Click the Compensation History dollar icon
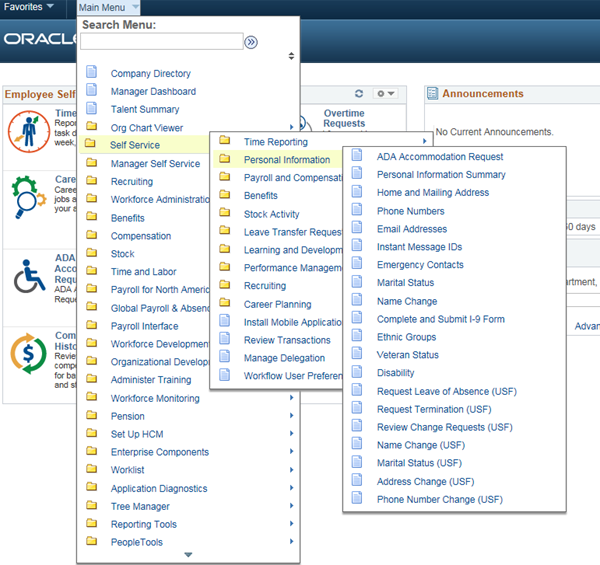The height and width of the screenshot is (565, 600). [x=29, y=352]
